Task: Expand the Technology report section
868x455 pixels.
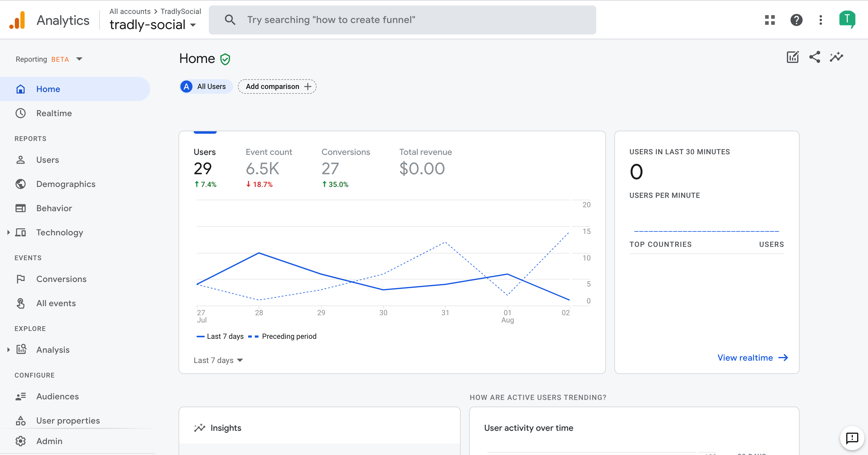Action: tap(8, 232)
